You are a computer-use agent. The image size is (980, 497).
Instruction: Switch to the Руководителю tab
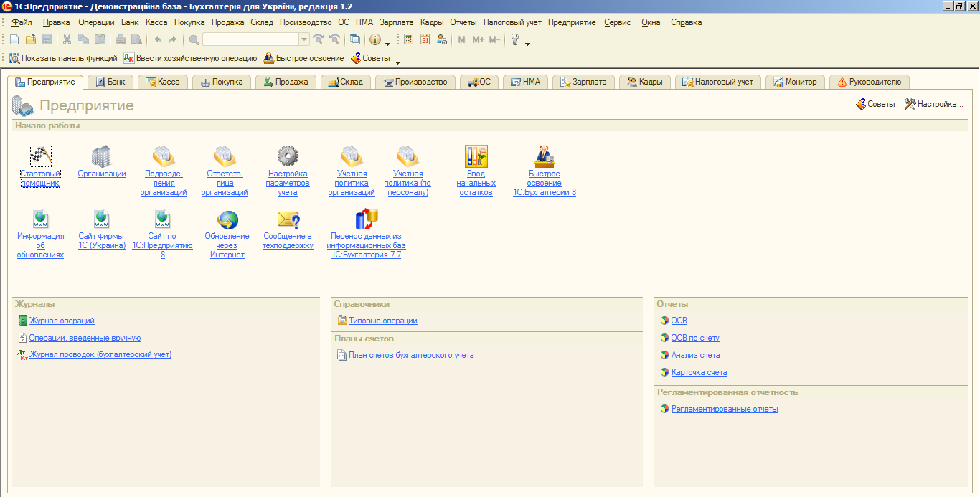[869, 82]
